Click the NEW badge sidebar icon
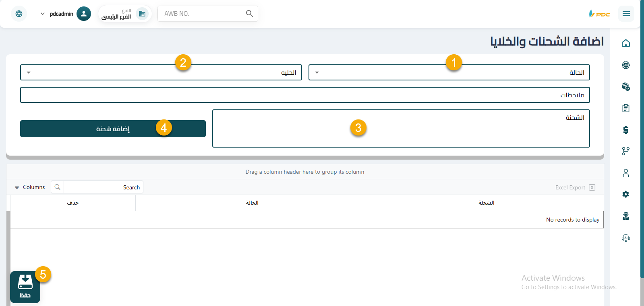 (625, 65)
